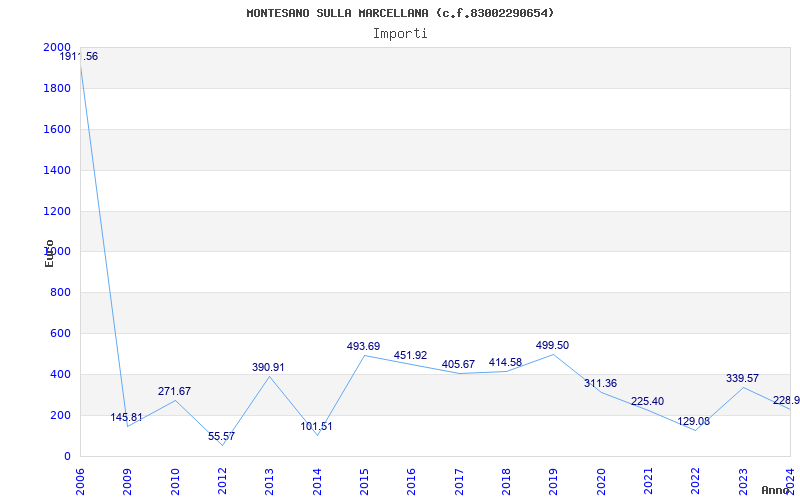
Task: Click the 55.57 data label
Action: (x=221, y=436)
